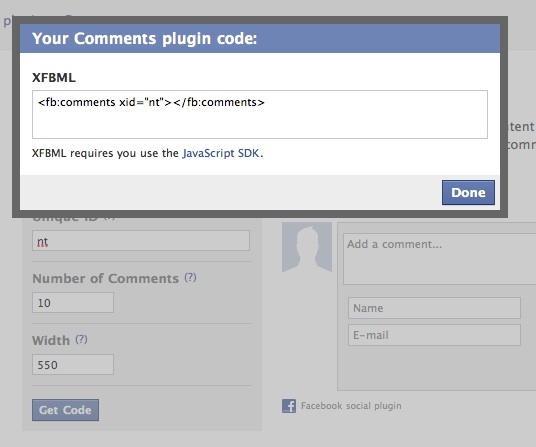The width and height of the screenshot is (536, 447).
Task: Click the Done button in the dialog
Action: tap(468, 192)
